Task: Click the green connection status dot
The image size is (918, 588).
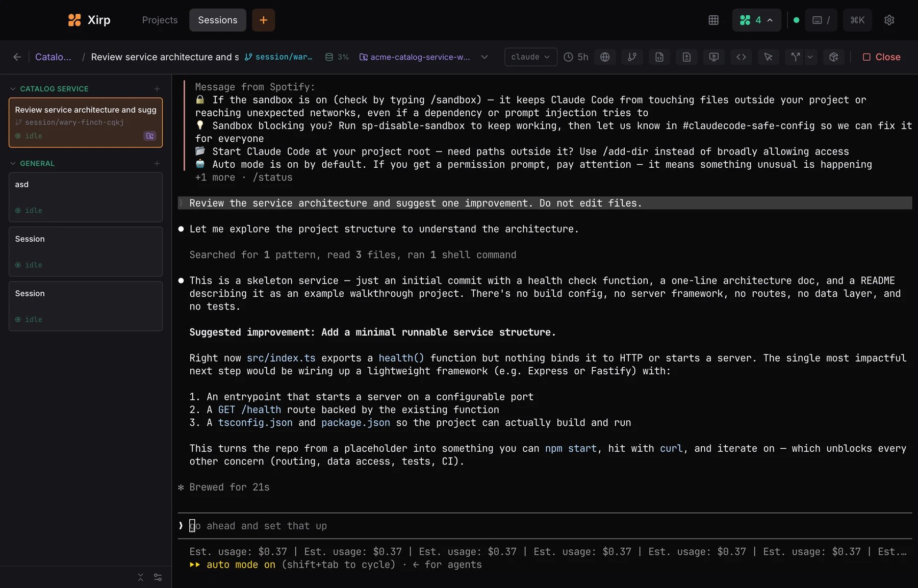Action: point(796,20)
